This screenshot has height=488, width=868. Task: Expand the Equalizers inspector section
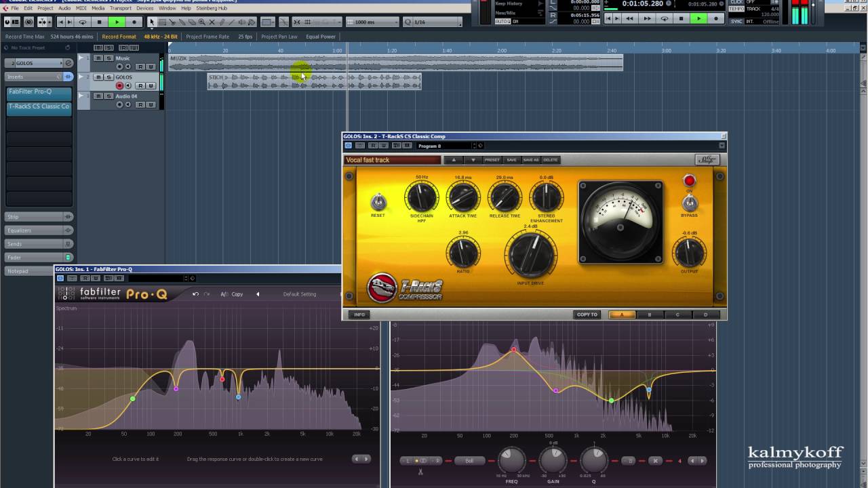click(x=39, y=230)
